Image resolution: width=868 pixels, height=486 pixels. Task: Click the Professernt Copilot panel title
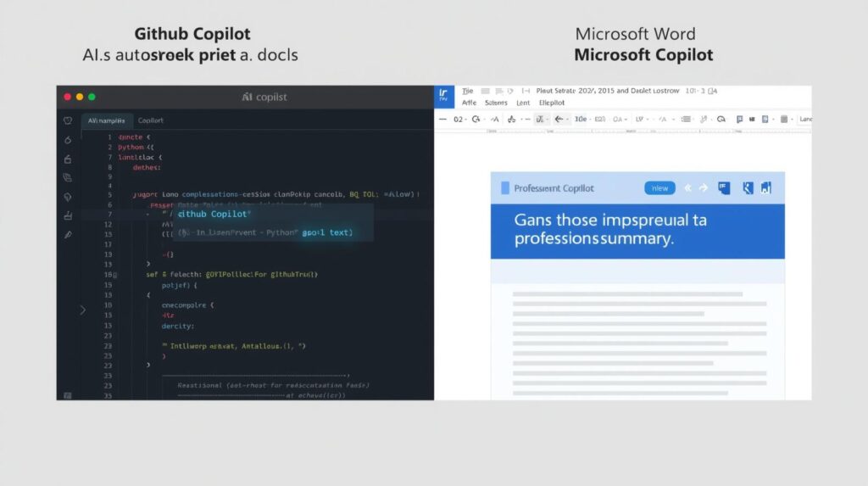(554, 188)
